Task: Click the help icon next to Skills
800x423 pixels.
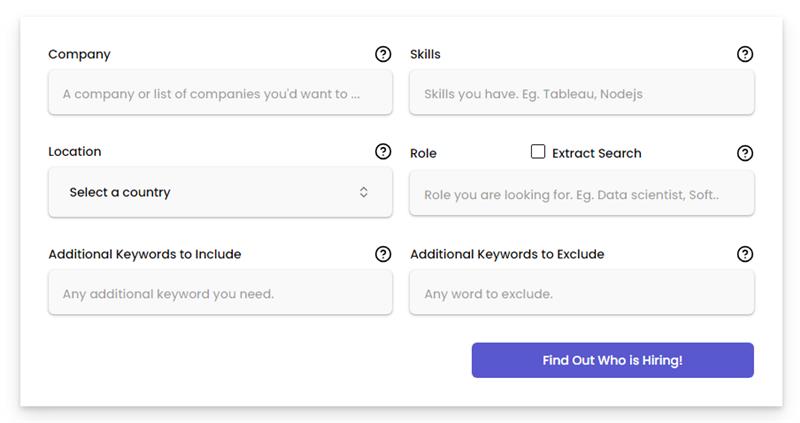Action: tap(745, 54)
